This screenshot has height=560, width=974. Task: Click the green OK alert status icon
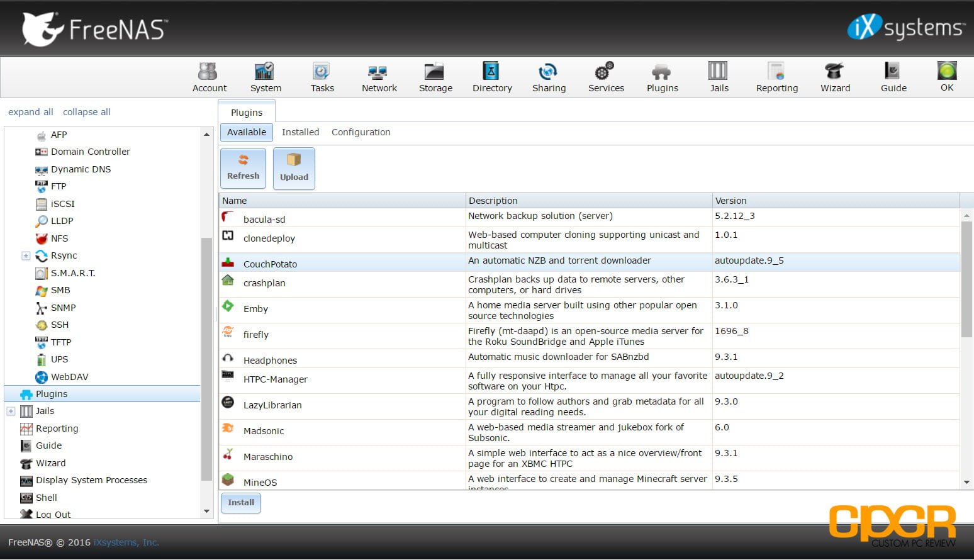pos(947,70)
